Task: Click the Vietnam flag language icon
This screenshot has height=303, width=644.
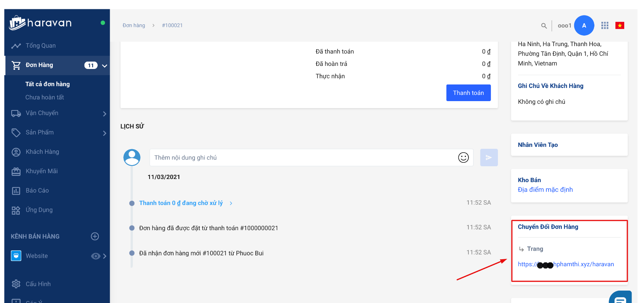Action: coord(620,26)
